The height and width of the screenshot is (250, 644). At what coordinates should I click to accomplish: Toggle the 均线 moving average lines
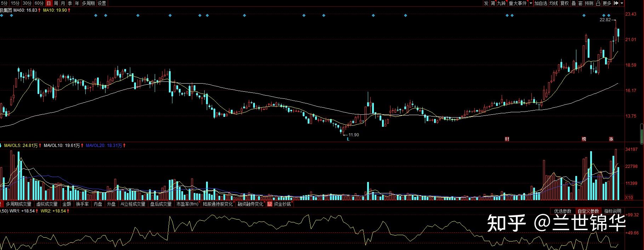[x=553, y=3]
